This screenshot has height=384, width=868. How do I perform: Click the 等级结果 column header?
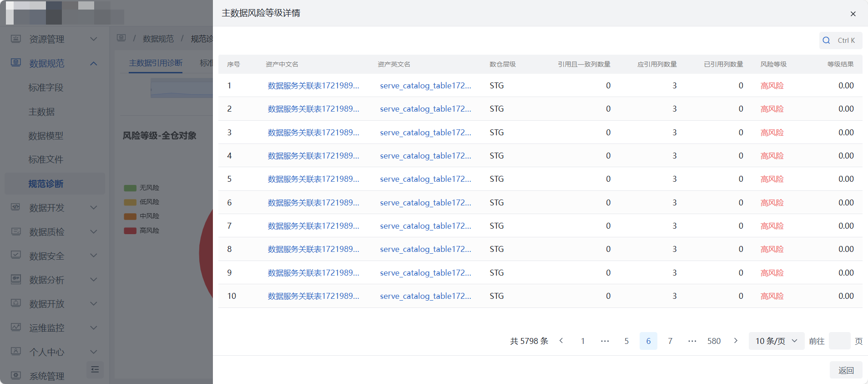pos(840,64)
